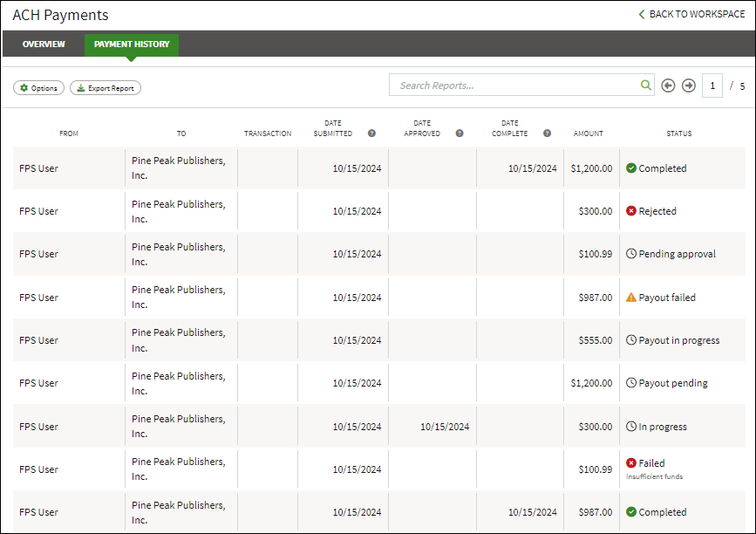The width and height of the screenshot is (756, 534).
Task: Go to next page arrow
Action: tap(689, 86)
